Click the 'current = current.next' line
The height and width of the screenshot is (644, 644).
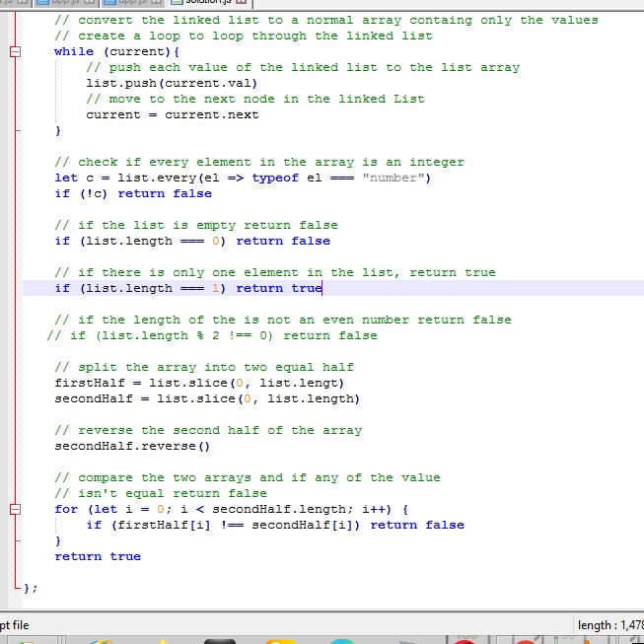point(172,115)
